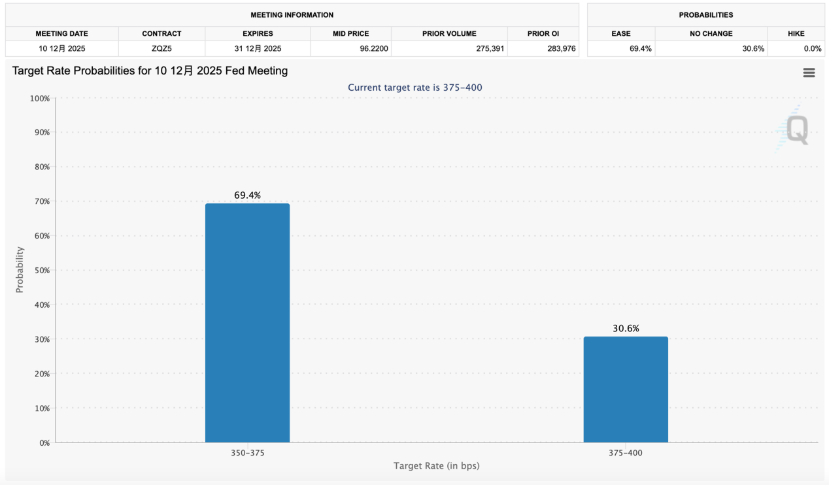Screen dimensions: 829x486
Task: Select the 30.6% label above the bar
Action: 625,329
